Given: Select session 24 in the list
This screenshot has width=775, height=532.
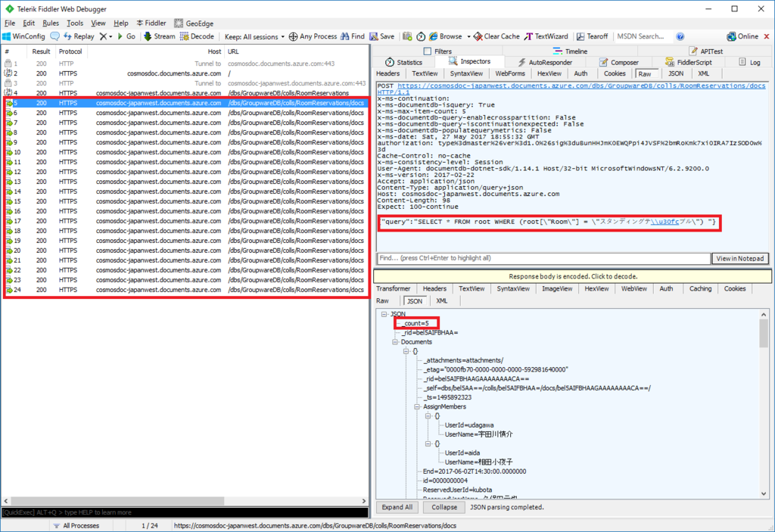Looking at the screenshot, I should [x=186, y=290].
